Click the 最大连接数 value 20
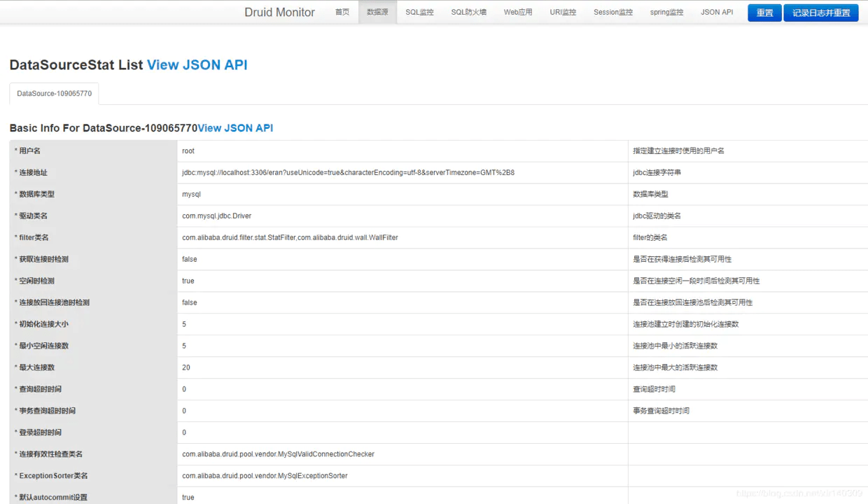 pos(186,367)
